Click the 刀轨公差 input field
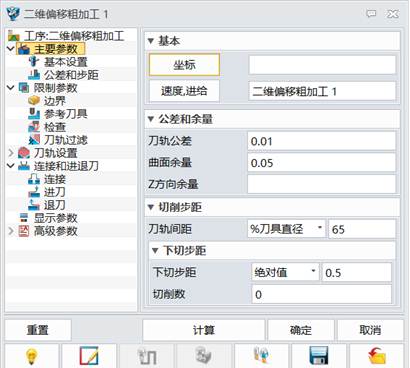This screenshot has width=410, height=368. click(x=322, y=141)
